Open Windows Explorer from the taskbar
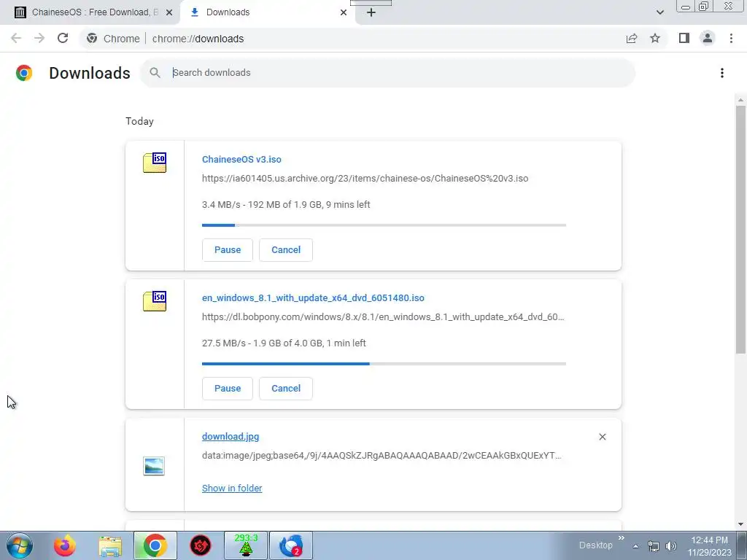The width and height of the screenshot is (747, 560). [110, 546]
